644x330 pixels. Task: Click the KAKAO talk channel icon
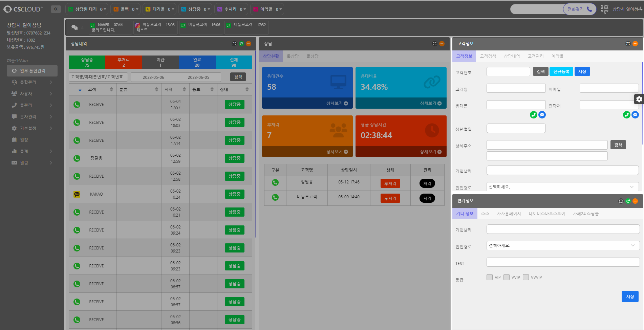77,194
